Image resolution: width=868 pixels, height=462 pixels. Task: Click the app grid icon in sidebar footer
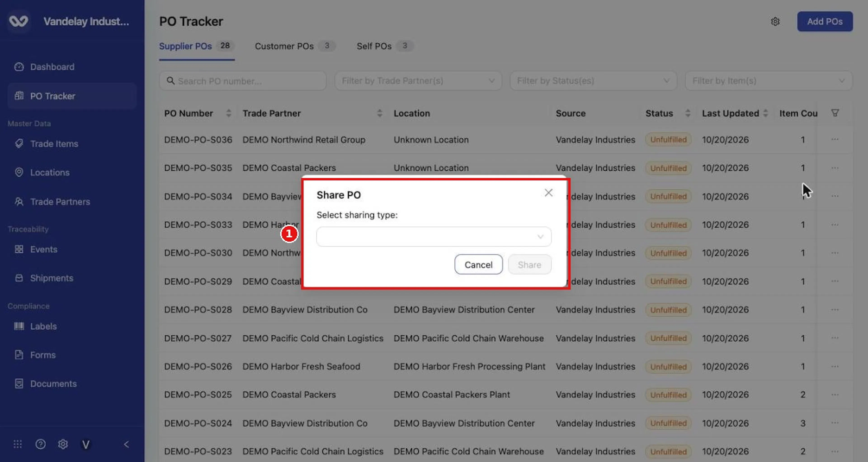click(x=18, y=444)
